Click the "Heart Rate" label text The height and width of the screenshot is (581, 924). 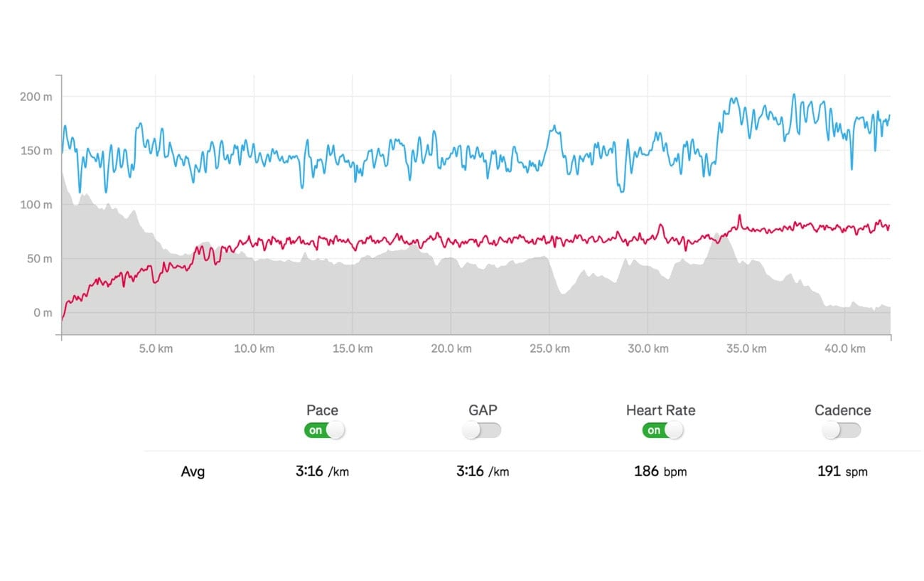pyautogui.click(x=660, y=410)
